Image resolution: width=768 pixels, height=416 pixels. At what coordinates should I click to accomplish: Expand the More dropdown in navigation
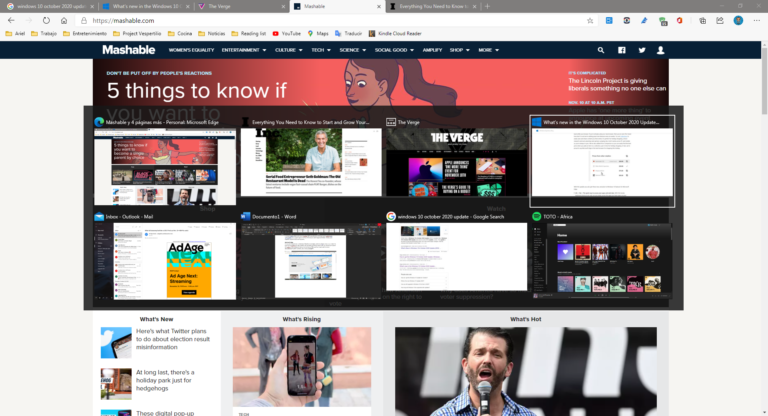[488, 50]
